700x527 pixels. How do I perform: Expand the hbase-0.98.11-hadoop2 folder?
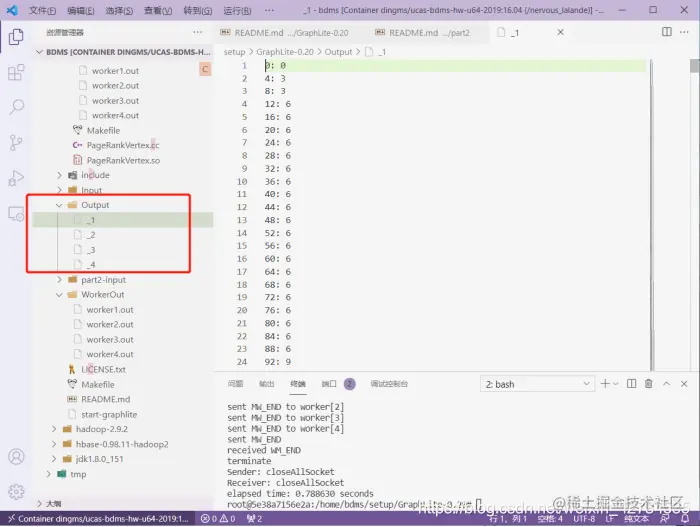click(x=54, y=444)
